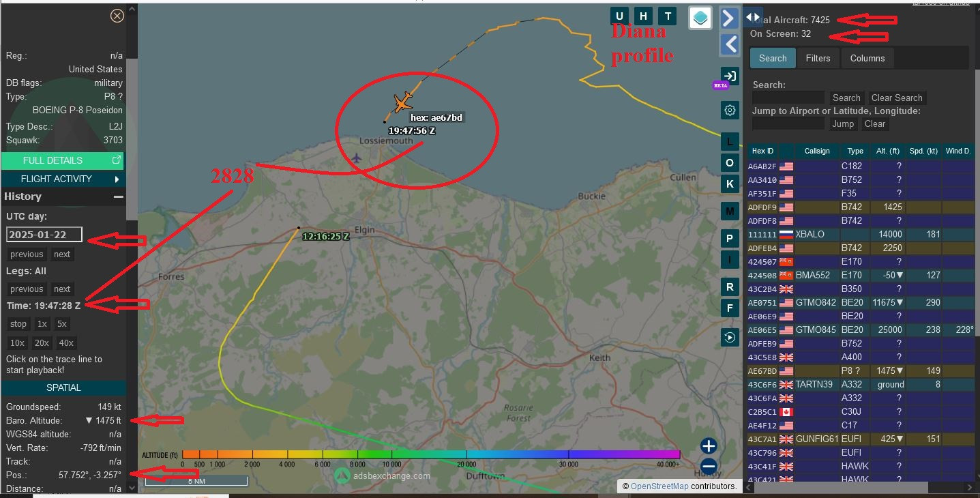Image resolution: width=980 pixels, height=498 pixels.
Task: Click the replay playback icon on map
Action: 730,337
